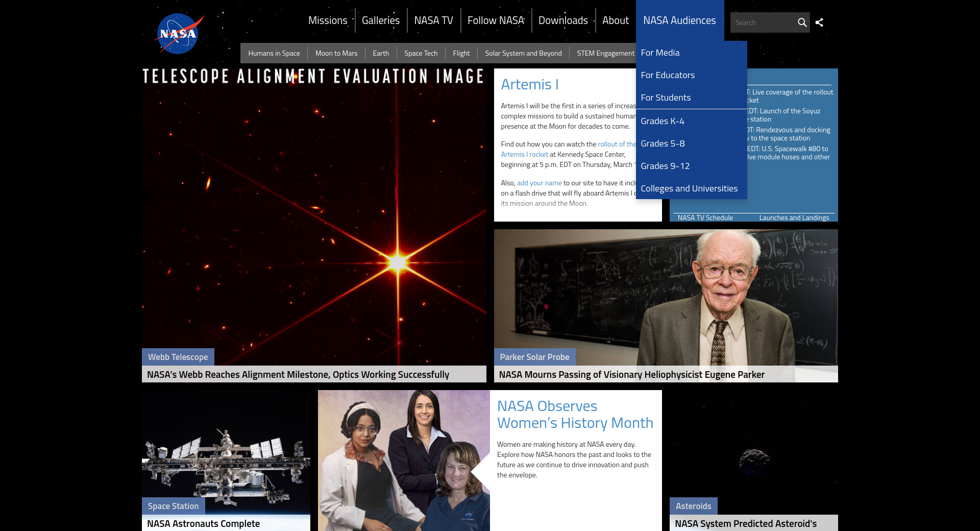
Task: Open Webb alignment milestone headline
Action: [x=298, y=374]
